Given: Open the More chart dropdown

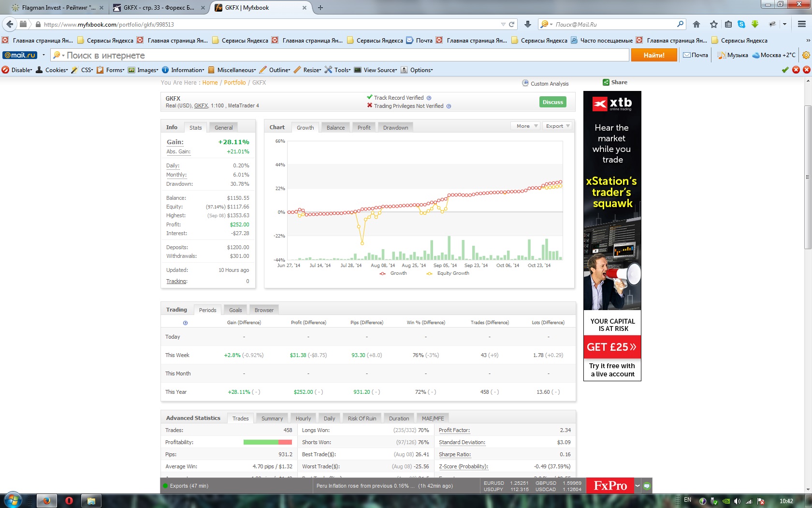Looking at the screenshot, I should [525, 126].
